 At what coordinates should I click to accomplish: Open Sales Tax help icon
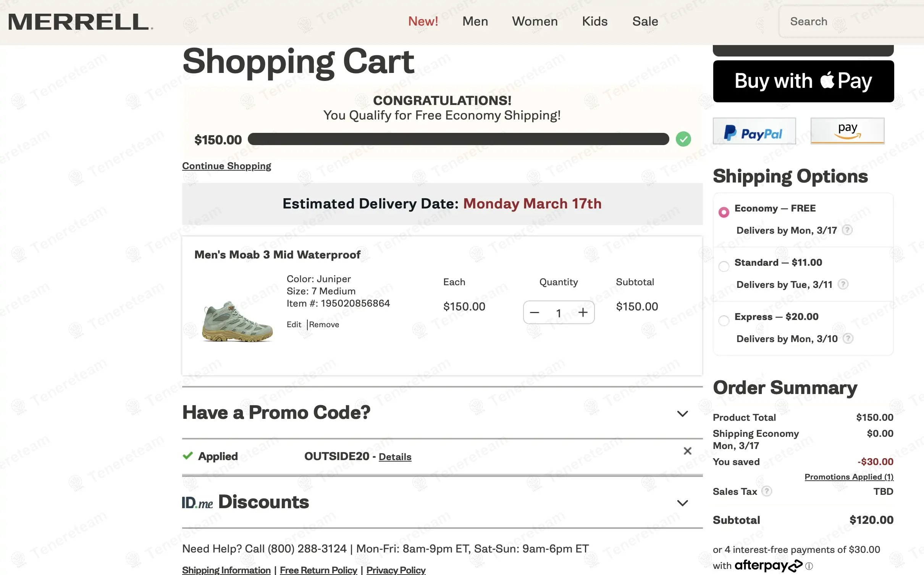coord(766,491)
